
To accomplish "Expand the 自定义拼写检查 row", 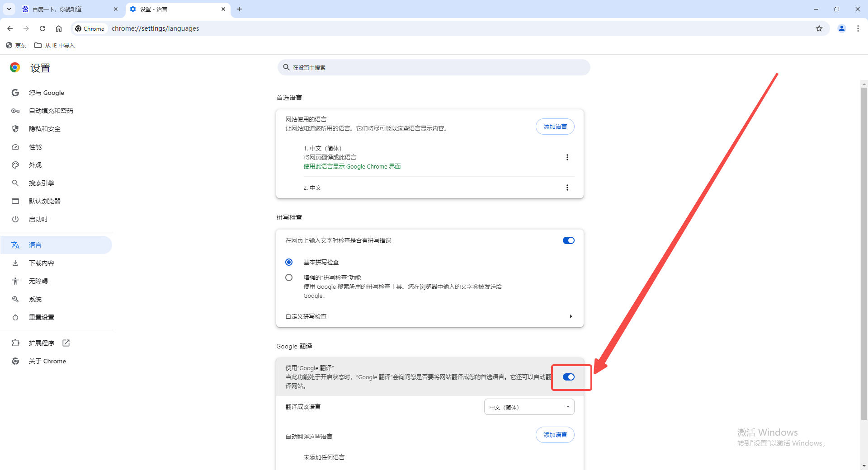I will tap(429, 316).
